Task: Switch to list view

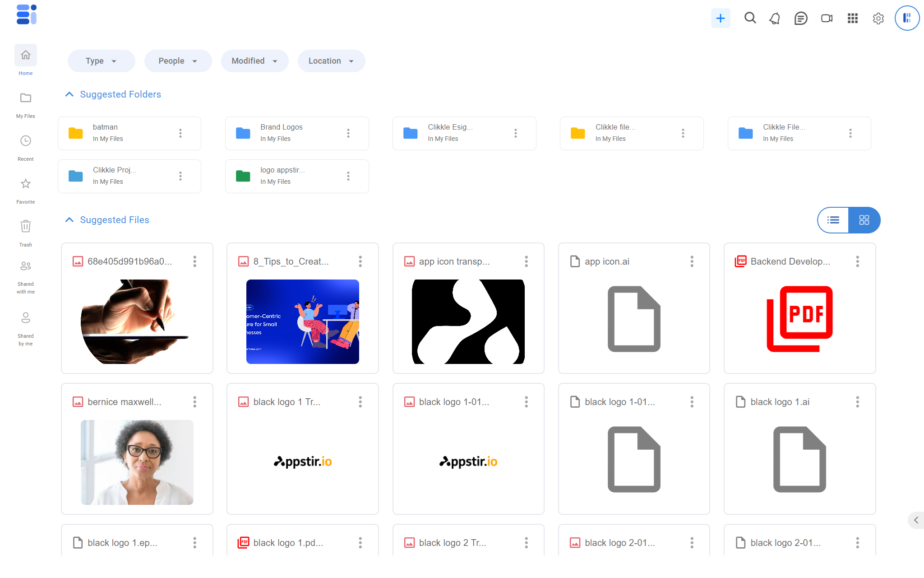Action: click(833, 220)
